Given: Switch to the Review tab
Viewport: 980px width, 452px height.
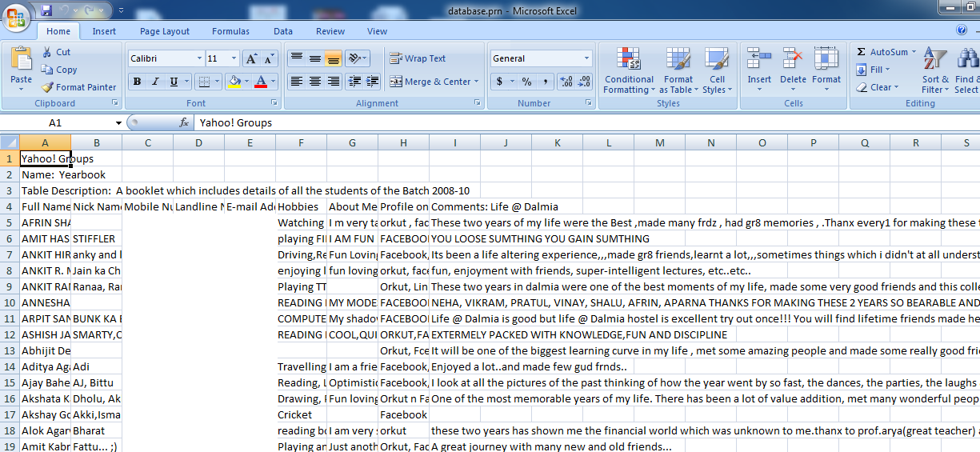Looking at the screenshot, I should pos(330,31).
